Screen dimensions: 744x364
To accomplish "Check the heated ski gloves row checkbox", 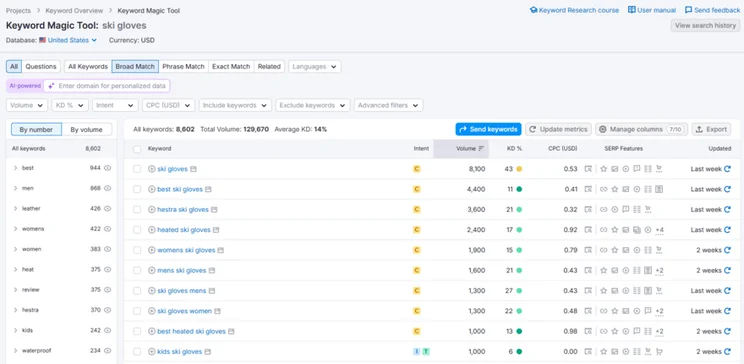I will tap(137, 230).
